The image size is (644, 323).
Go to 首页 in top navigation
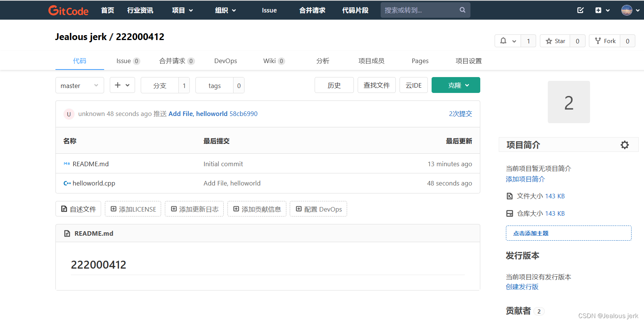click(x=108, y=10)
